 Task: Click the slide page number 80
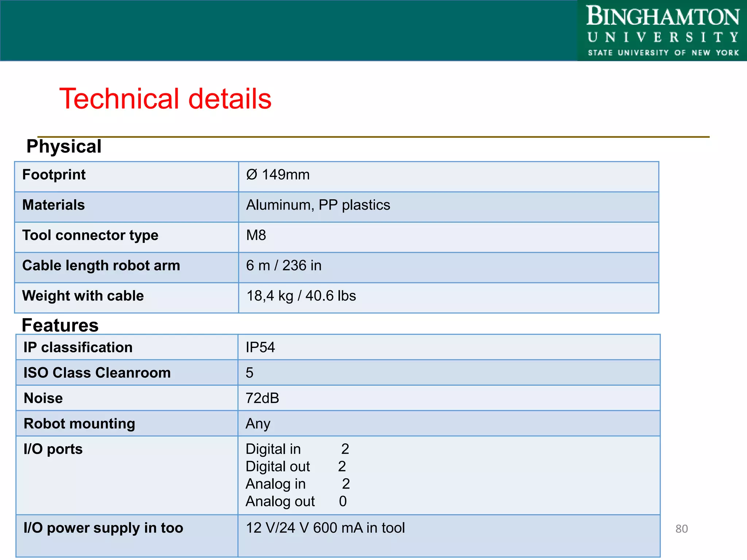(x=681, y=529)
